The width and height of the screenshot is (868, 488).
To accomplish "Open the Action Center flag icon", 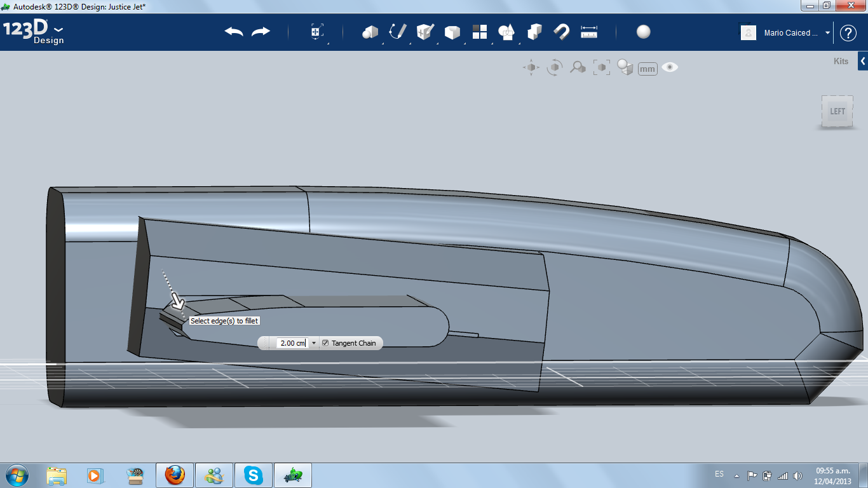I will tap(752, 475).
